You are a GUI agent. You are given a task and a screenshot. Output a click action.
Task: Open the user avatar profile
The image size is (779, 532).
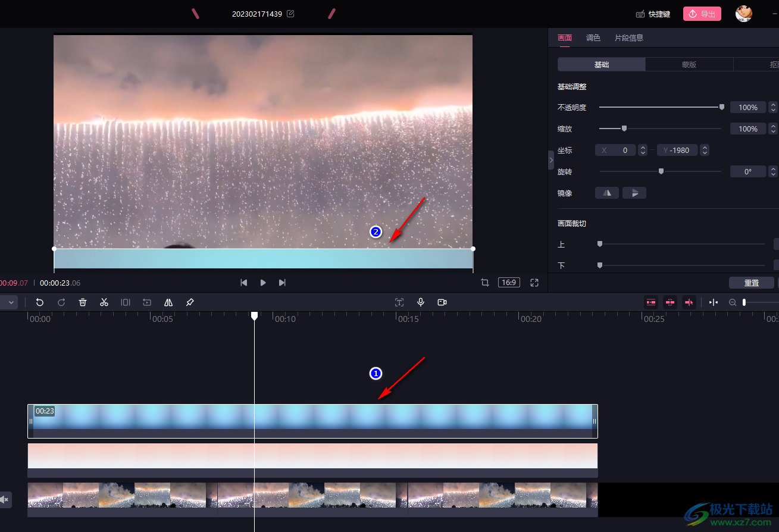point(744,13)
